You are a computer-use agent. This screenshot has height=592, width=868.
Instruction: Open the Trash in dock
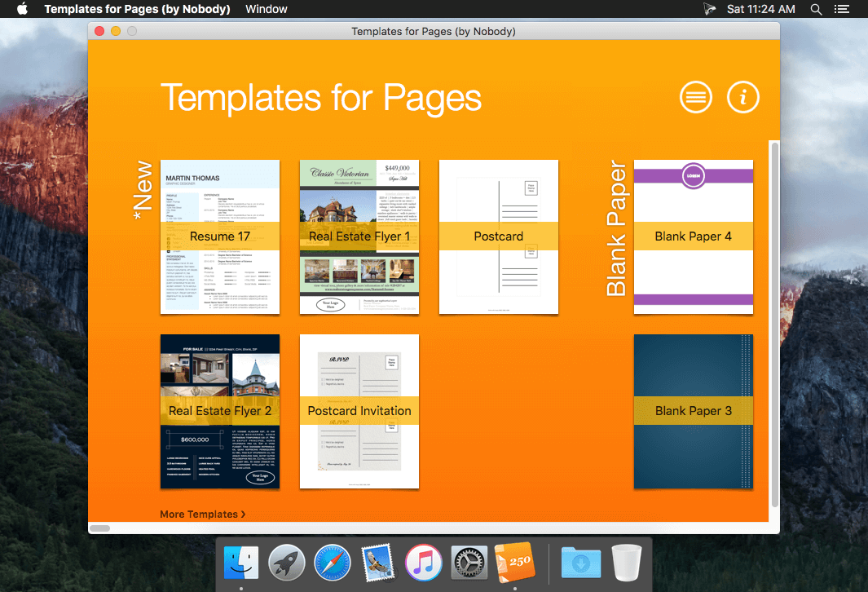627,563
